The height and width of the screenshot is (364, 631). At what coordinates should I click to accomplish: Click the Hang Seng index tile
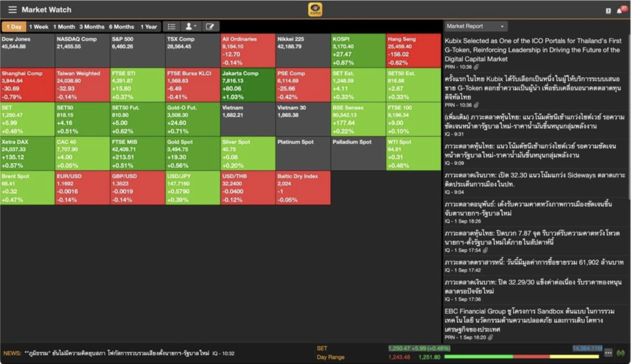point(413,51)
